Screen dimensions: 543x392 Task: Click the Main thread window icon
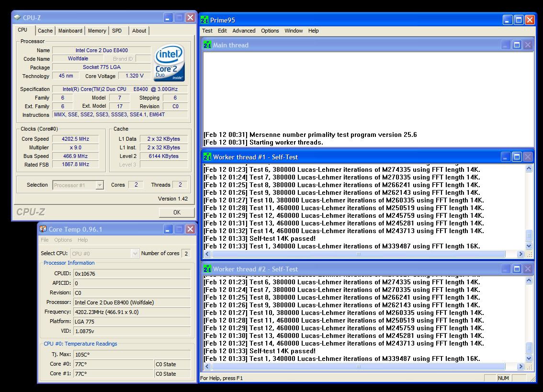[x=207, y=45]
